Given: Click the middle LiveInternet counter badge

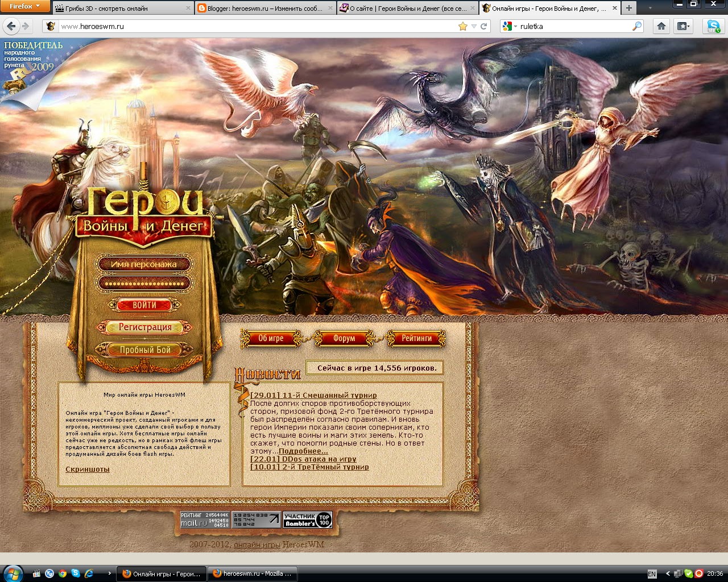Looking at the screenshot, I should coord(257,519).
